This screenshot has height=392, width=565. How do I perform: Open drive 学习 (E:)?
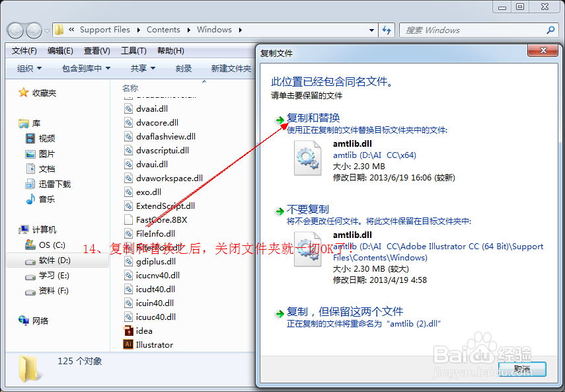tap(47, 276)
